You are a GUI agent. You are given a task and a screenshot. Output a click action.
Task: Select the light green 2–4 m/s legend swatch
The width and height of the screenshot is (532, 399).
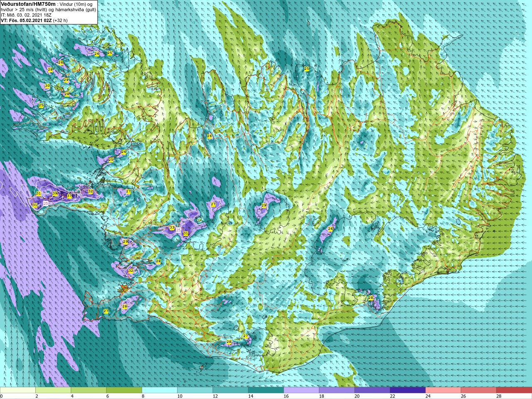53,390
